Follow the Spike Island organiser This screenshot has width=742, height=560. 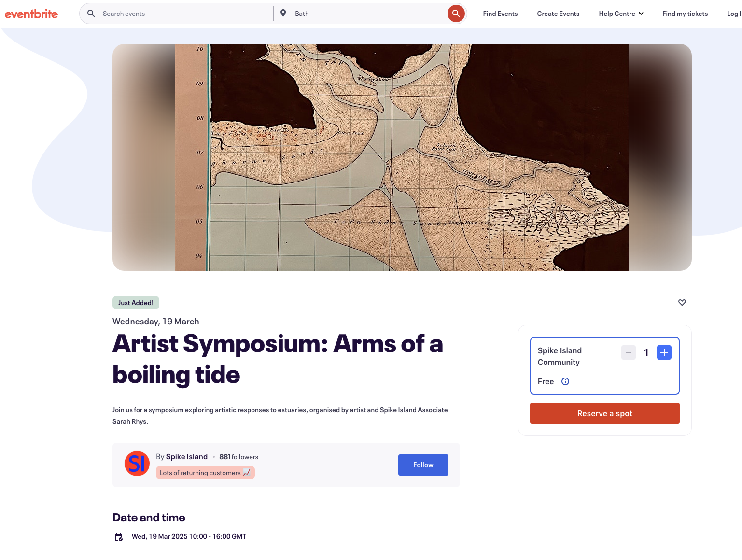pos(423,465)
